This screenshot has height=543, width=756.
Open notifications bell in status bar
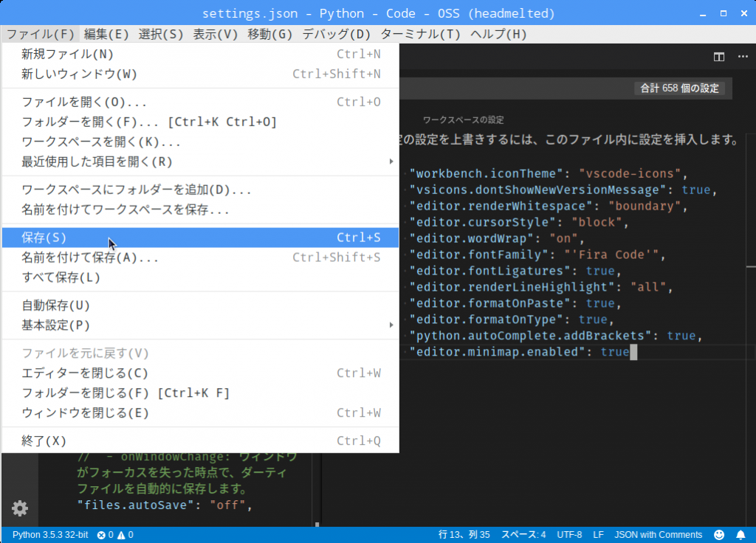tap(740, 535)
